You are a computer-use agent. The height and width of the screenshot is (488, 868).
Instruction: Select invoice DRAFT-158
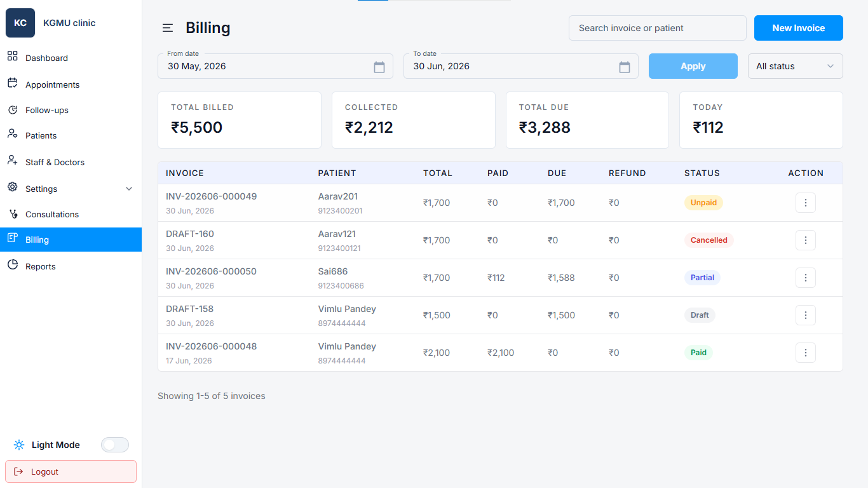point(190,309)
